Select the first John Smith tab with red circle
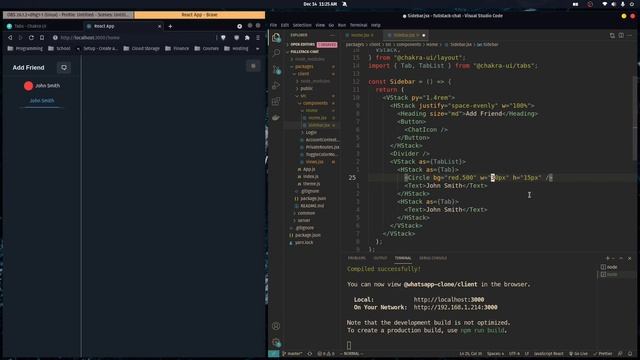The height and width of the screenshot is (360, 640). click(x=42, y=86)
